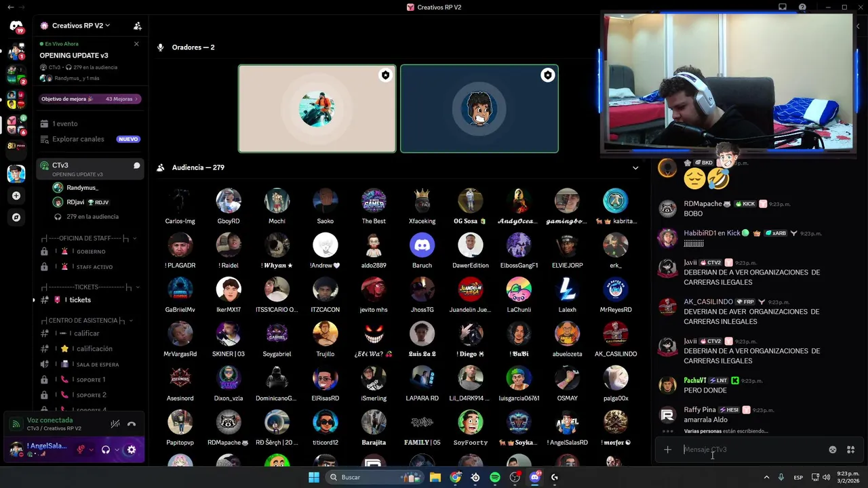Open File Explorer from taskbar

(x=435, y=477)
